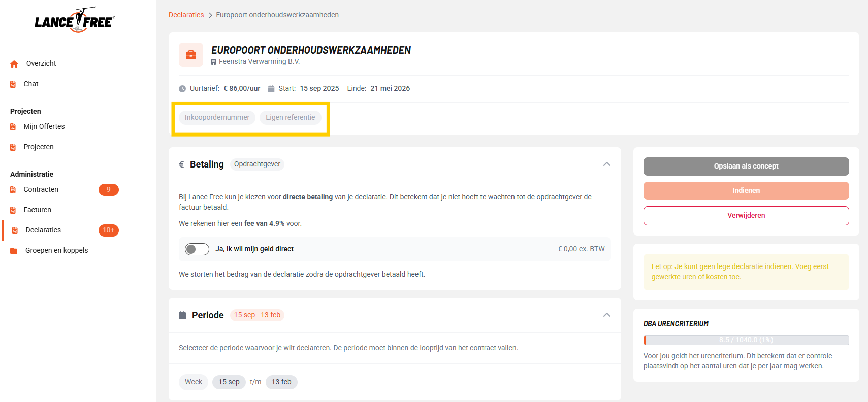Go to Facturen in the sidebar
The height and width of the screenshot is (402, 868).
coord(38,210)
